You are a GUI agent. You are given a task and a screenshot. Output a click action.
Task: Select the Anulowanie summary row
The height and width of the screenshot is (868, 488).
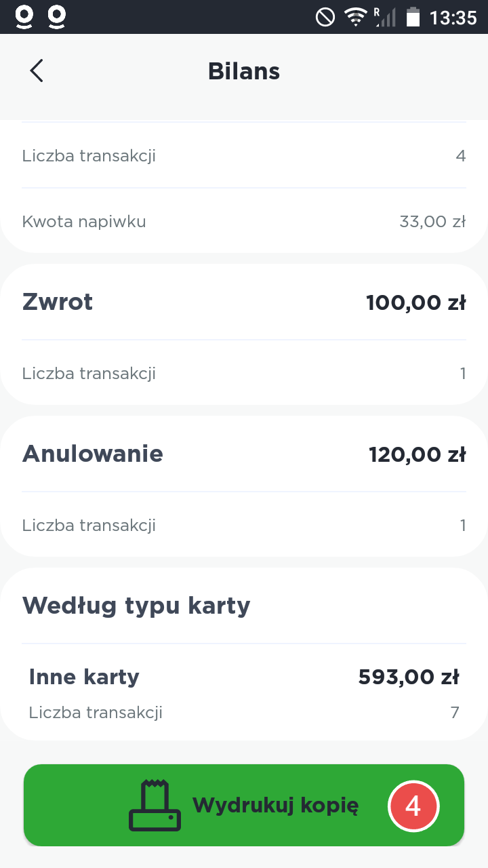tap(244, 454)
